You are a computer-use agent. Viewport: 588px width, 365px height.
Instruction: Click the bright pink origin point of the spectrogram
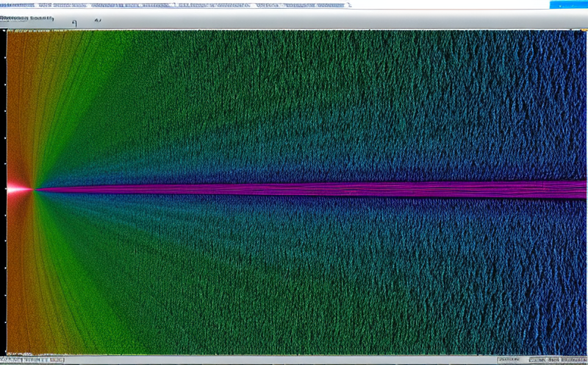(20, 188)
